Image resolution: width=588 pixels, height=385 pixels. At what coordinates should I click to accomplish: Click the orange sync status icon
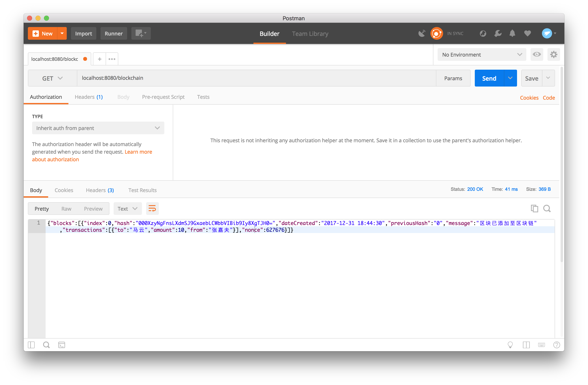(437, 33)
